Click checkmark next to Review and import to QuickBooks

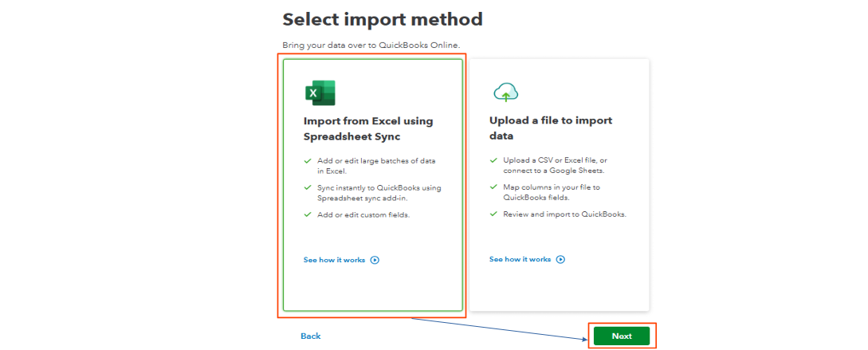tap(493, 214)
